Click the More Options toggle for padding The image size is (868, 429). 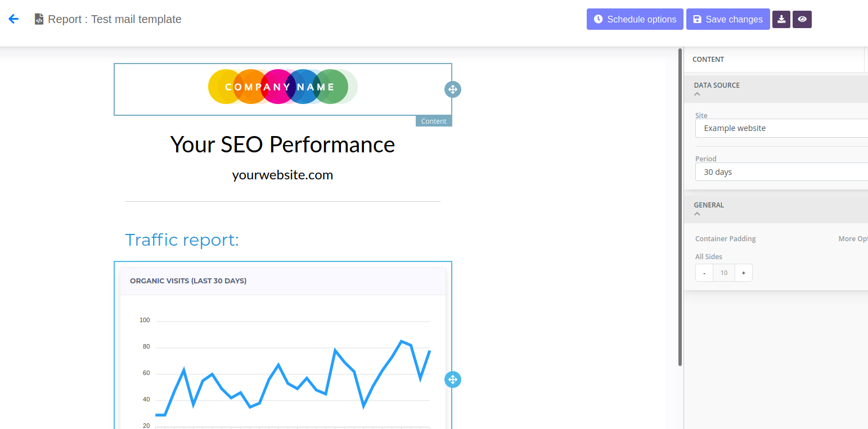pos(853,239)
